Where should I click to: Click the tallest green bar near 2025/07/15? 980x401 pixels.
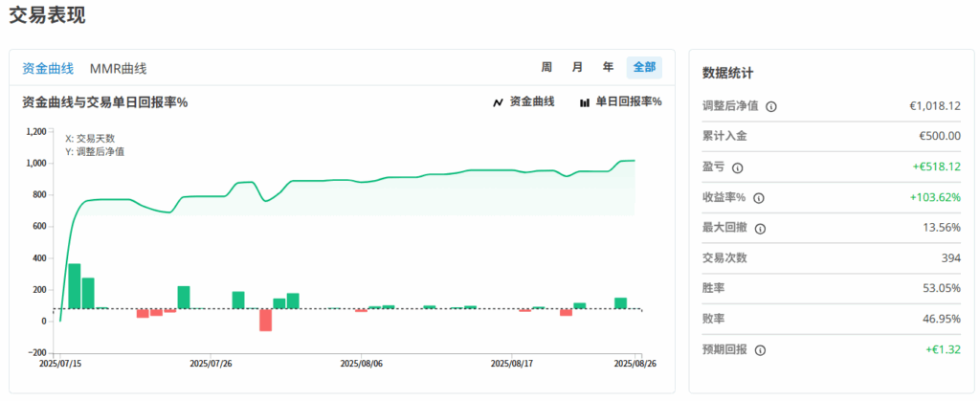75,286
